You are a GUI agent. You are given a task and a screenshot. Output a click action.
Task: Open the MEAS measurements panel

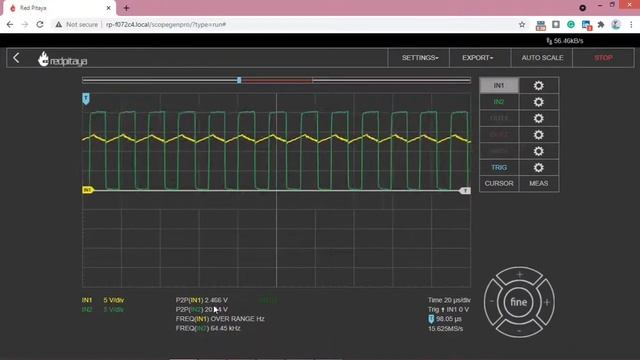pyautogui.click(x=538, y=184)
